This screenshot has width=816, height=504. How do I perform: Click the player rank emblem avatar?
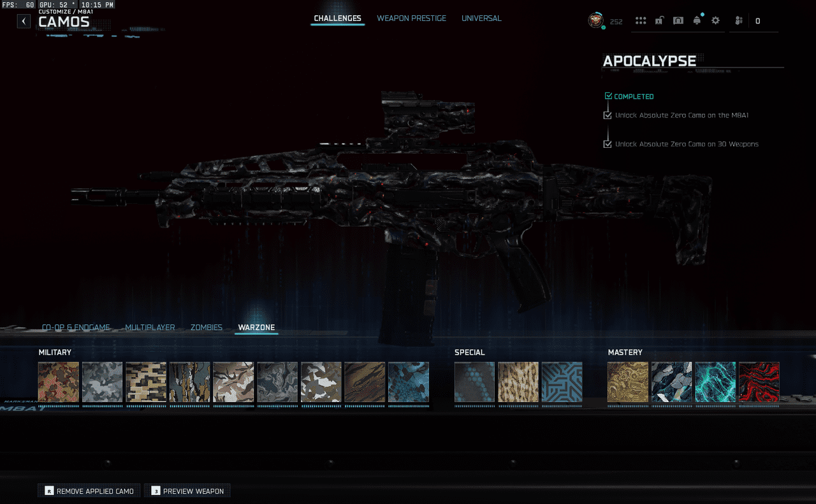pos(595,20)
